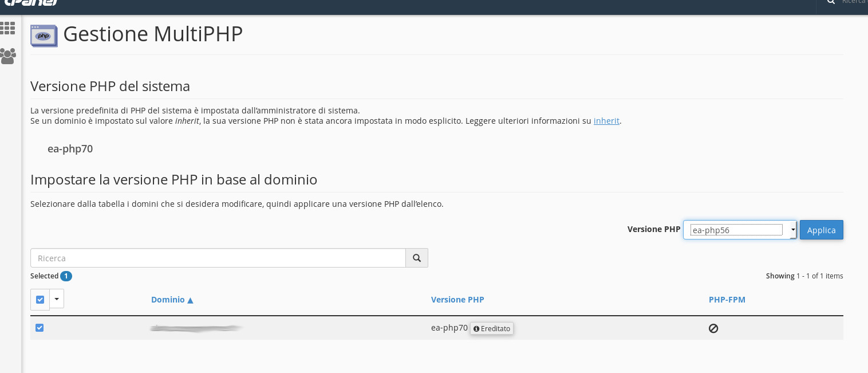Click the blurred domain name in row
The width and height of the screenshot is (868, 373).
tap(196, 328)
